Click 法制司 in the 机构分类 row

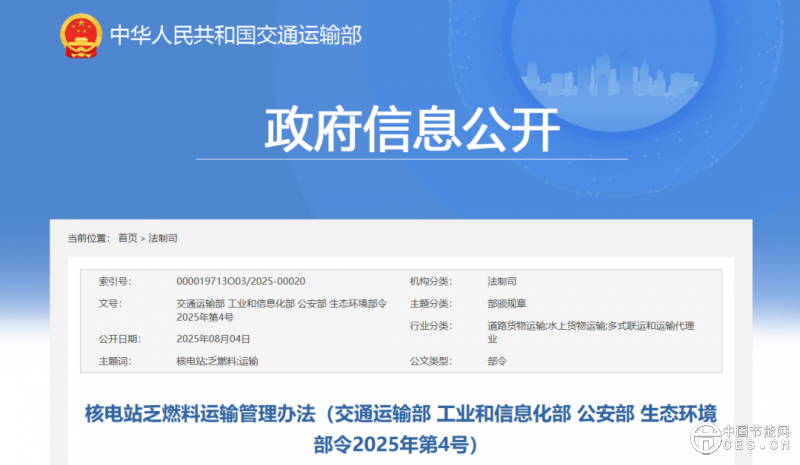click(502, 281)
